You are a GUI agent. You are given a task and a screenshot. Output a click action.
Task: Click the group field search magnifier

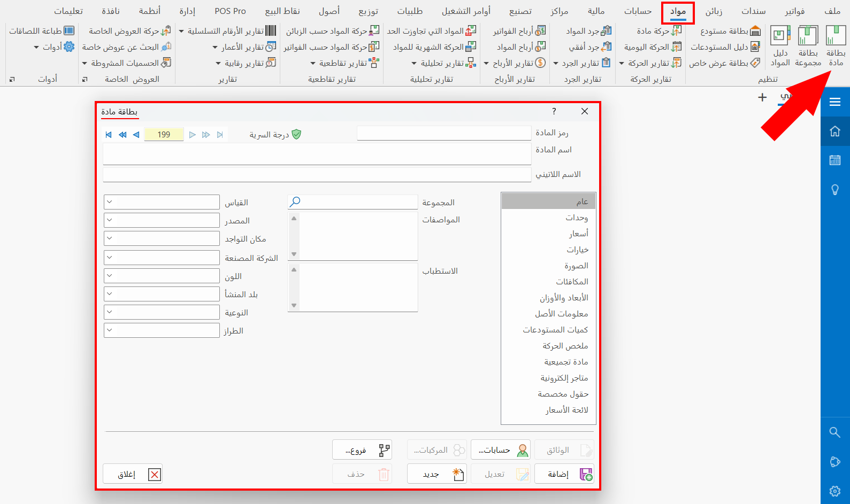coord(295,201)
